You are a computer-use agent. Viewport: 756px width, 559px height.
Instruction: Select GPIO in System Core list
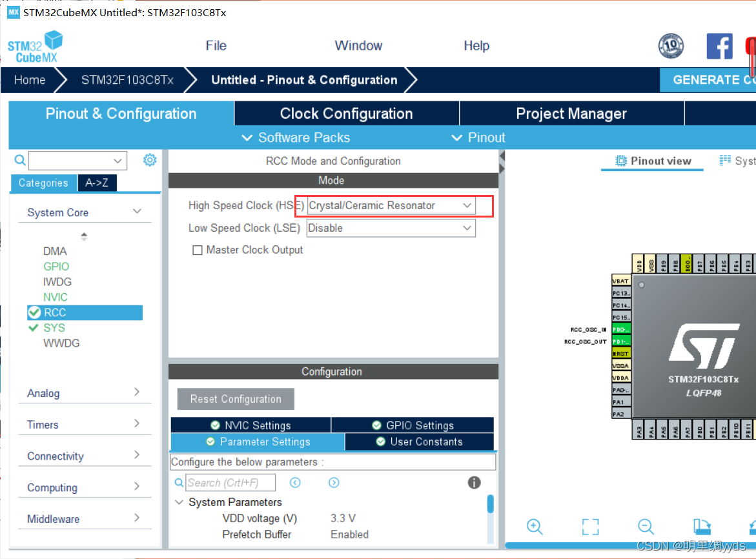click(56, 267)
